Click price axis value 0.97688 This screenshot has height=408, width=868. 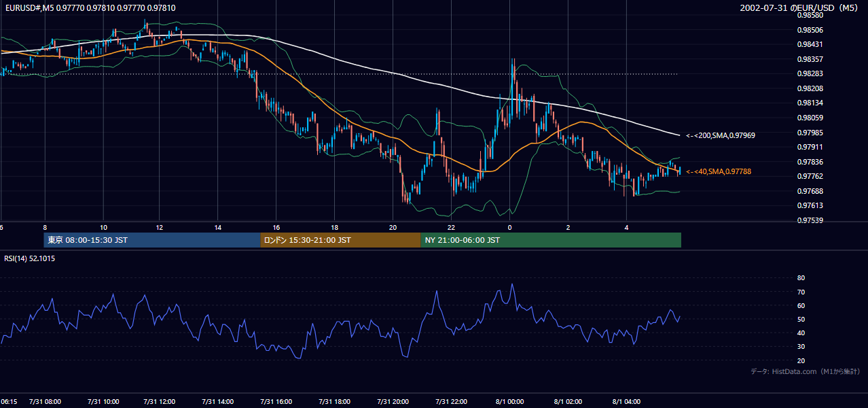(810, 191)
